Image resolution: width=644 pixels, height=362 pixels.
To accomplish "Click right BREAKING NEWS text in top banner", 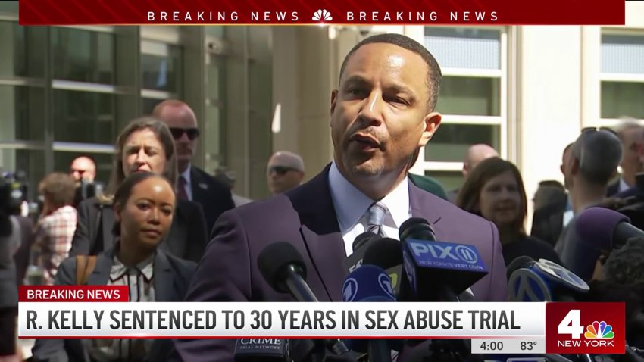I will (x=422, y=17).
